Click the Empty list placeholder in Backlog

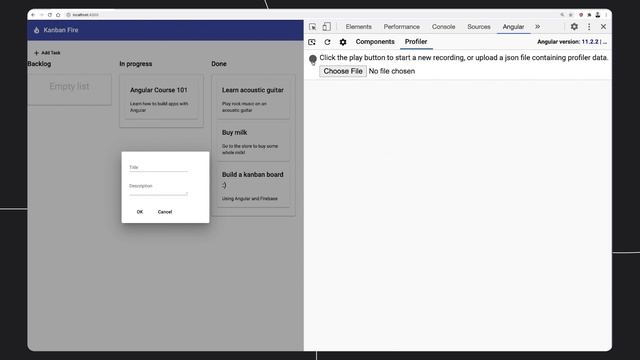tap(69, 86)
